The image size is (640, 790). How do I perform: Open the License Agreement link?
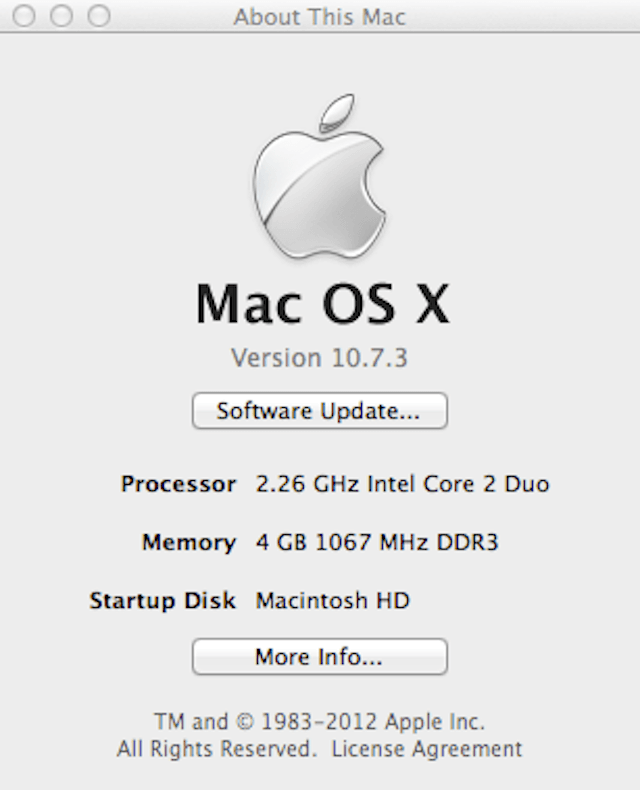pyautogui.click(x=427, y=749)
